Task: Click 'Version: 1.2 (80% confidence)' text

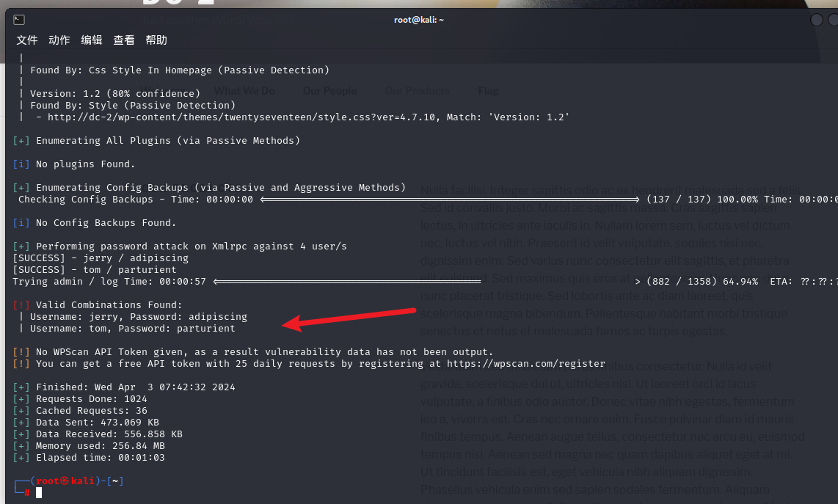Action: (115, 93)
